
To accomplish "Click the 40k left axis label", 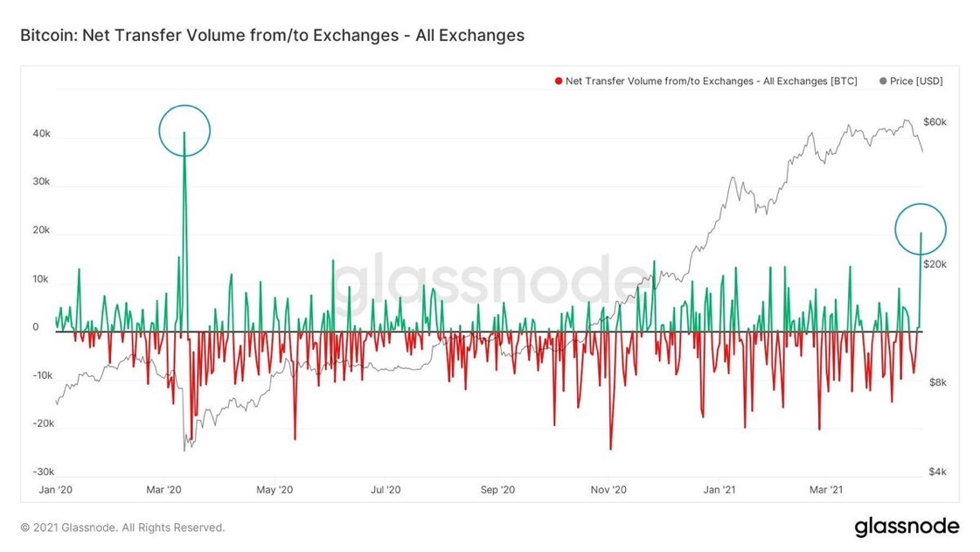I will pyautogui.click(x=41, y=135).
